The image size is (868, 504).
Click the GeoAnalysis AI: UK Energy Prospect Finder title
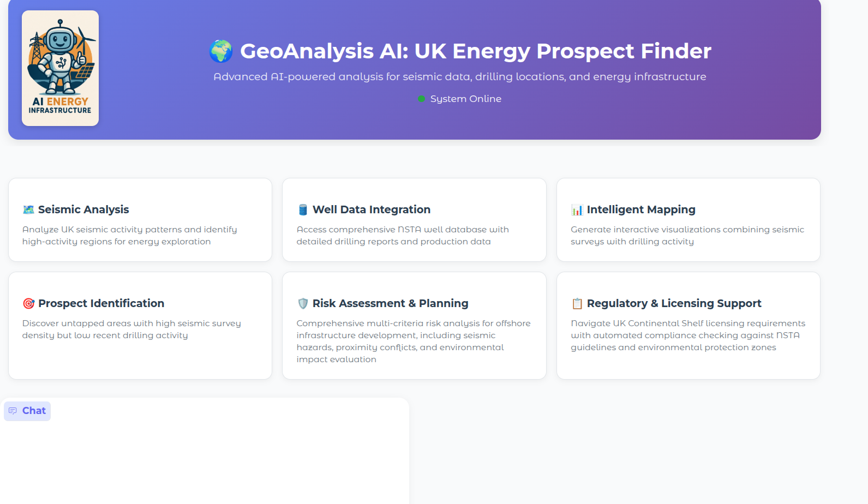475,51
